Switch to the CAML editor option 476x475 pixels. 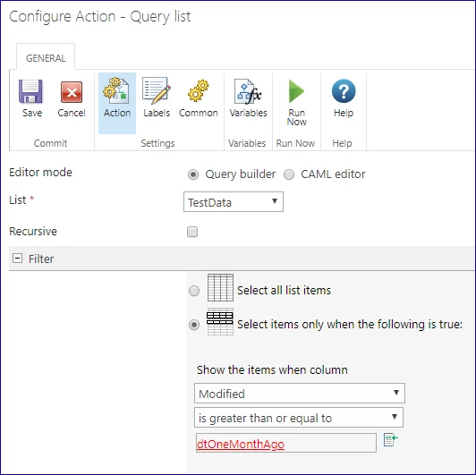point(289,174)
